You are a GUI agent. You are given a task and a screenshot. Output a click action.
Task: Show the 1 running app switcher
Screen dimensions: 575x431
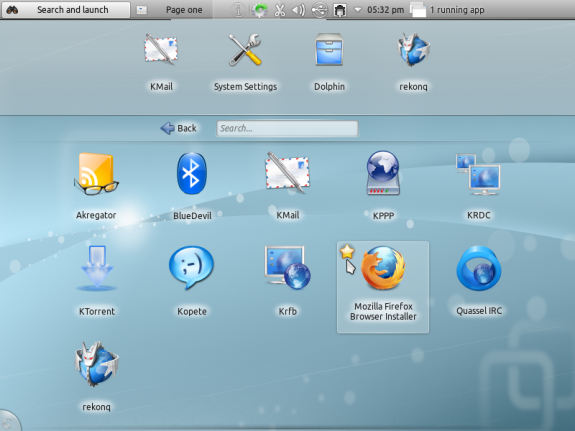pos(447,10)
